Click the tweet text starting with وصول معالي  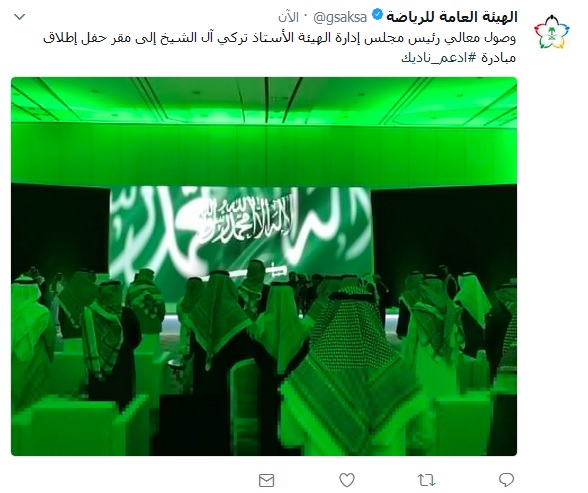coord(280,48)
